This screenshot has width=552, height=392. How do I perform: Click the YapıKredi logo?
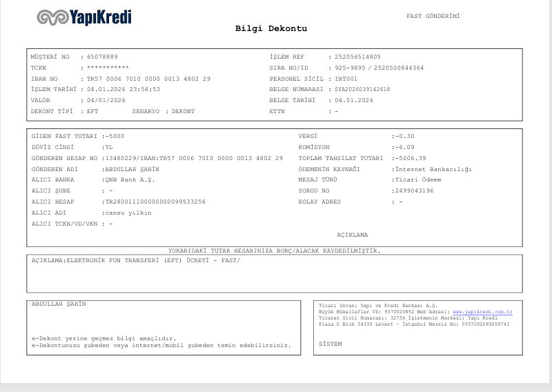[84, 18]
